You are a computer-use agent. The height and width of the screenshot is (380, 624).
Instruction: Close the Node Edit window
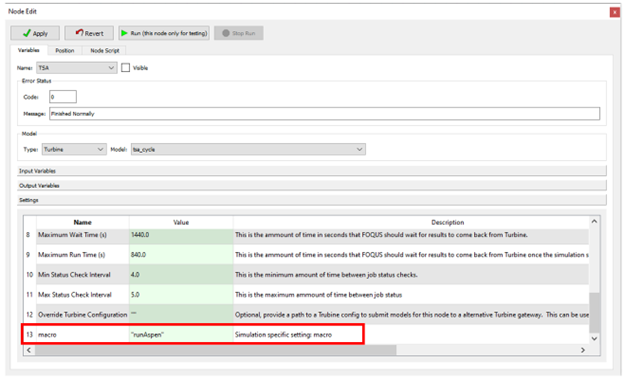pos(614,12)
